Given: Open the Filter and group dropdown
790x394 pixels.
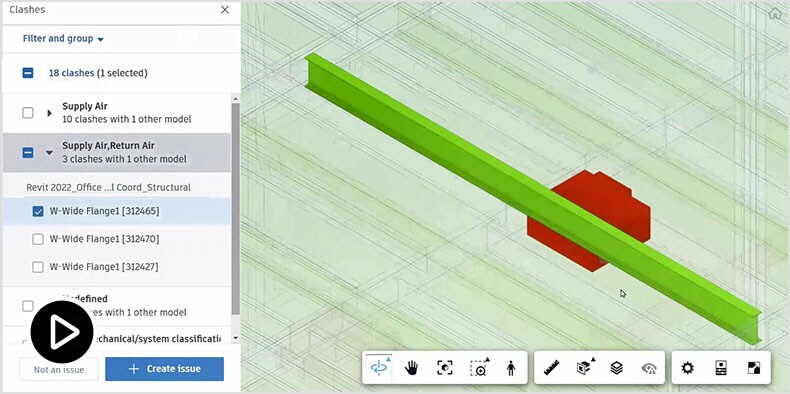Looking at the screenshot, I should pyautogui.click(x=63, y=39).
